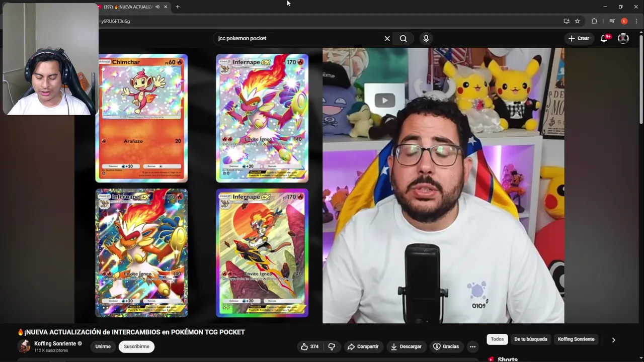Minimize the Chrome window
The height and width of the screenshot is (362, 644).
point(605,7)
